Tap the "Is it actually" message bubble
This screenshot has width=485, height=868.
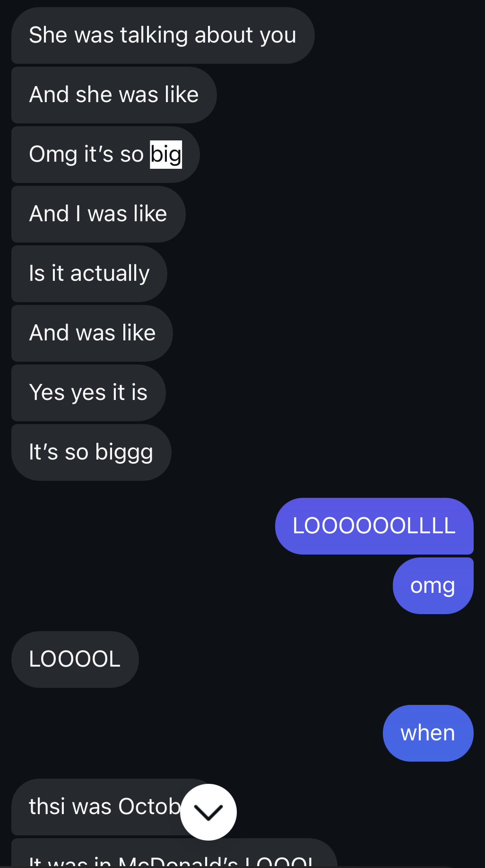pyautogui.click(x=89, y=274)
